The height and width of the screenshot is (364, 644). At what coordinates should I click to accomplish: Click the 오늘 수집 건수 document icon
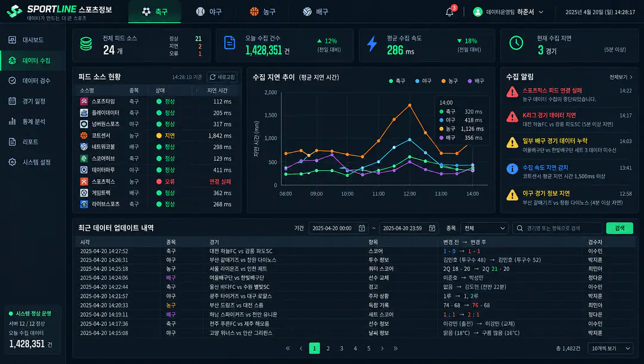(230, 43)
